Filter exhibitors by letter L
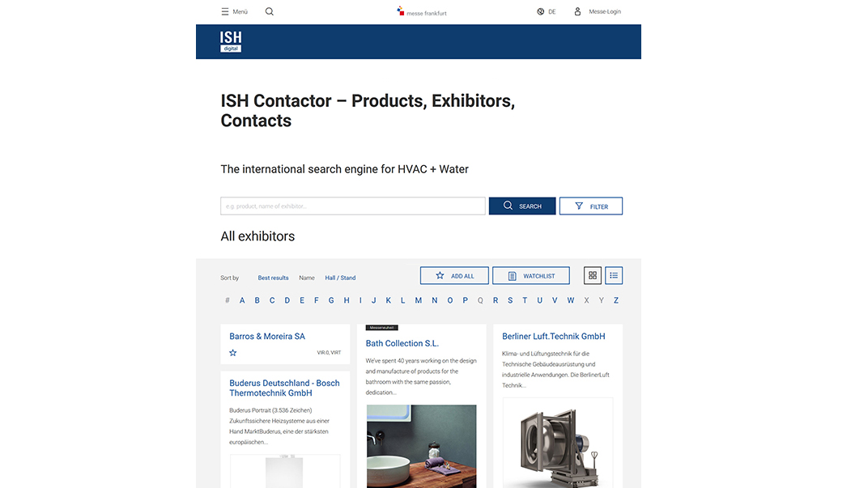The height and width of the screenshot is (488, 868). (402, 300)
